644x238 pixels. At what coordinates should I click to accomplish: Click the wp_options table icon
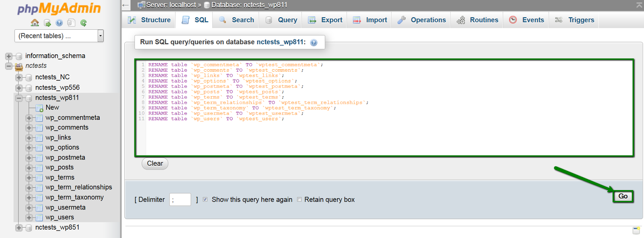(x=39, y=148)
